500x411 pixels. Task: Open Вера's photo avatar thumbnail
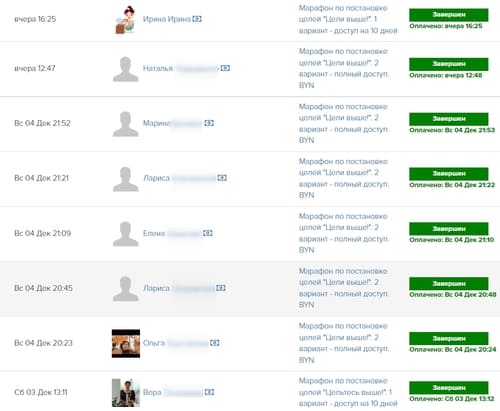[126, 393]
